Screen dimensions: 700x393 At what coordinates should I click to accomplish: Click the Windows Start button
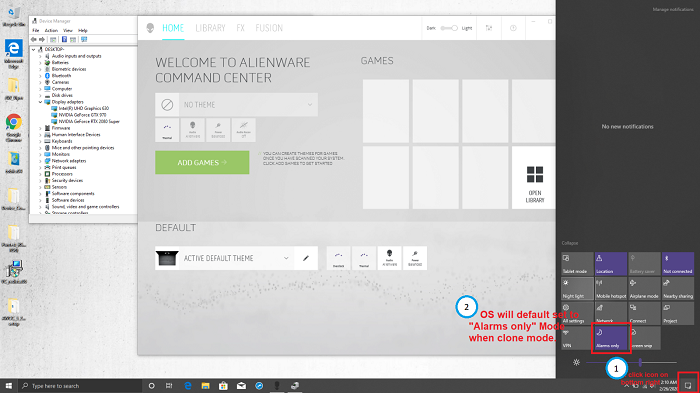8,386
